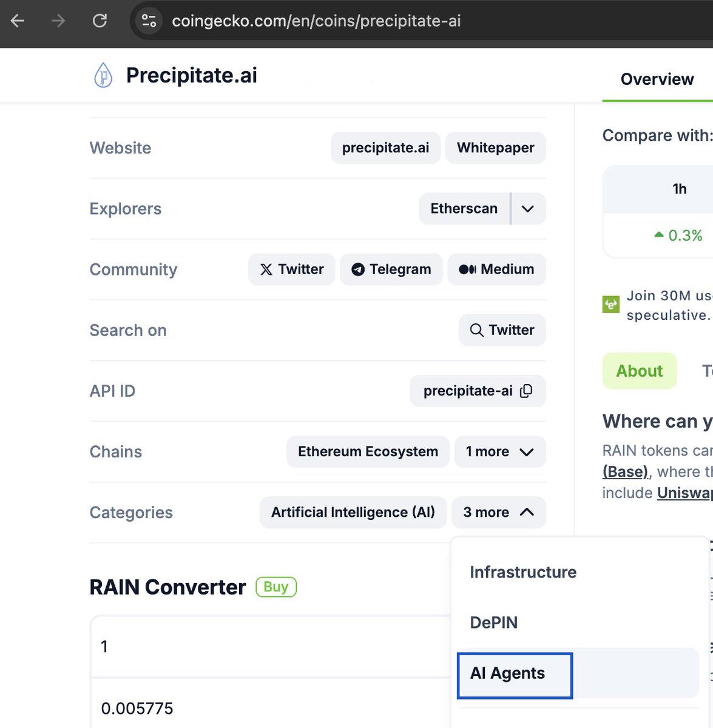
Task: Click the green Buy badge by RAIN Converter
Action: point(276,587)
